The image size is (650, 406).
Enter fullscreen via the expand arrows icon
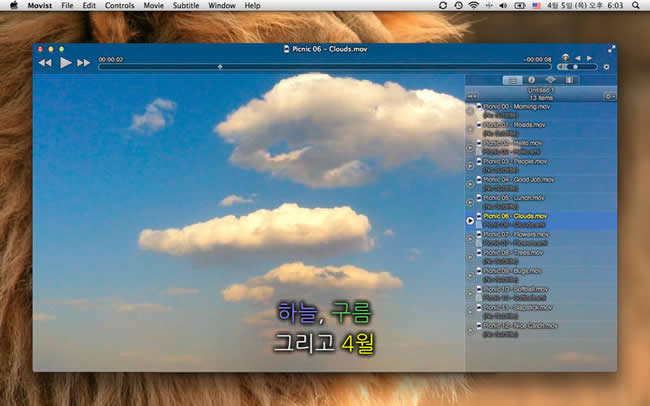(611, 48)
